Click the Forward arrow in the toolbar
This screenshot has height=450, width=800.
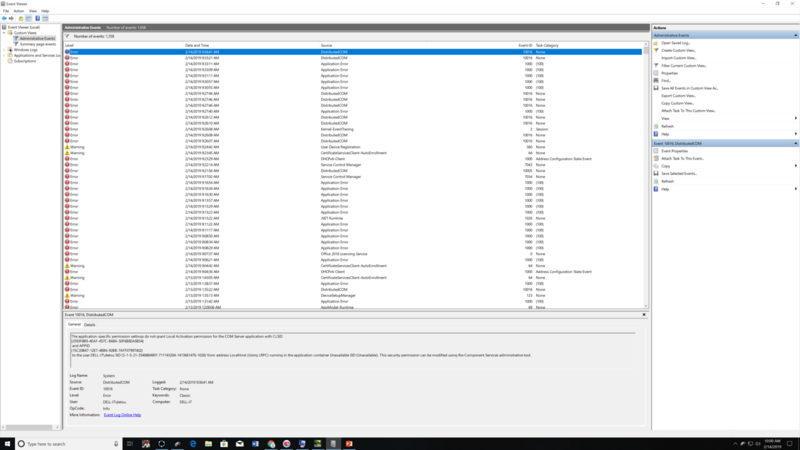tap(11, 18)
